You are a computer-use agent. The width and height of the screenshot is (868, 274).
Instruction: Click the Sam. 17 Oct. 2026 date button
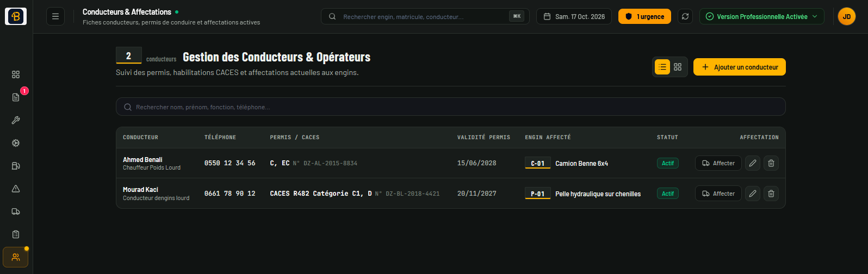[574, 16]
